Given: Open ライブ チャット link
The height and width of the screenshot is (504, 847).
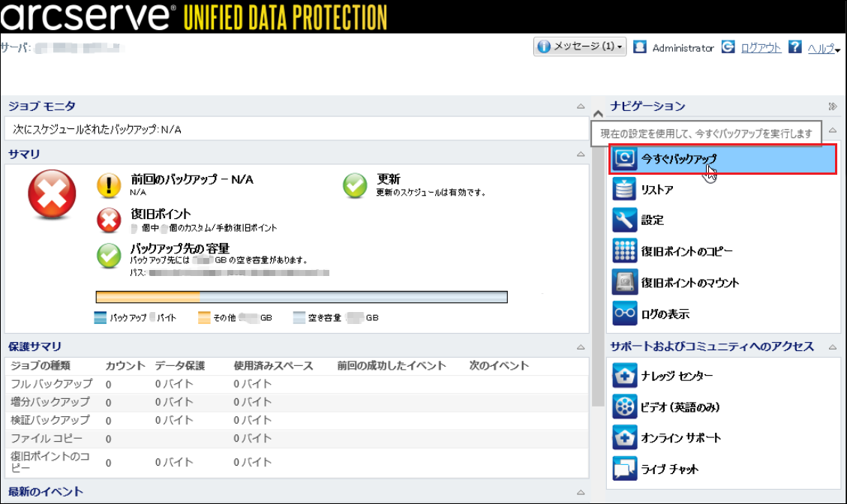Looking at the screenshot, I should coord(669,469).
